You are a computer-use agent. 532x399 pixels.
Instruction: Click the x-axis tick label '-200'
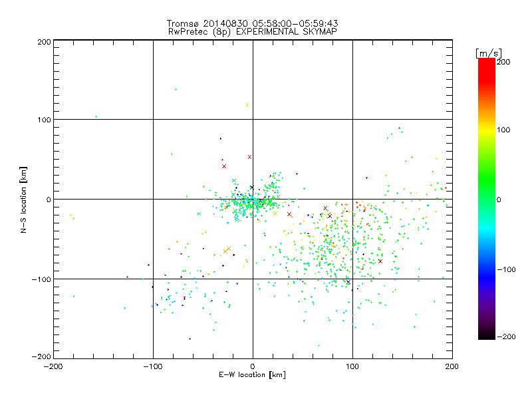53,366
